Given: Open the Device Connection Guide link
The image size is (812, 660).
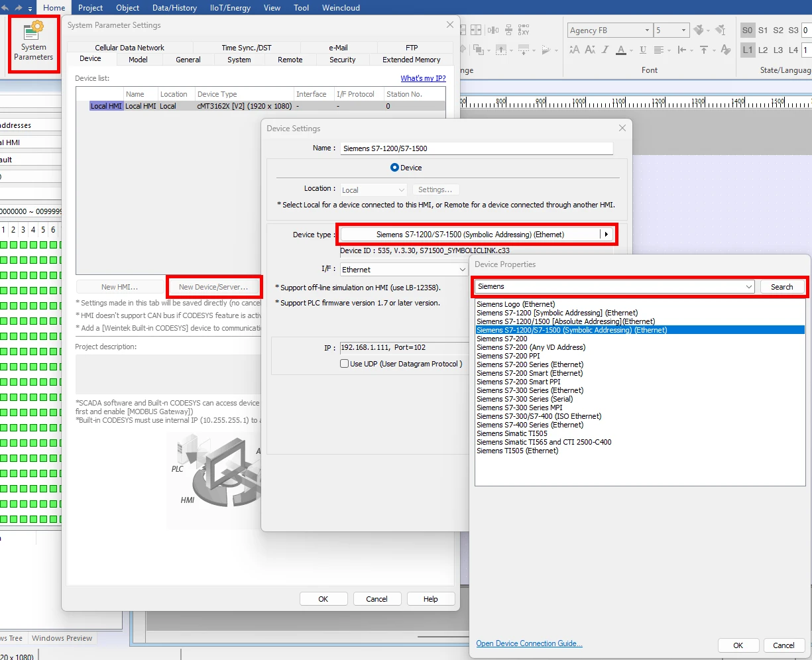Looking at the screenshot, I should click(x=529, y=643).
